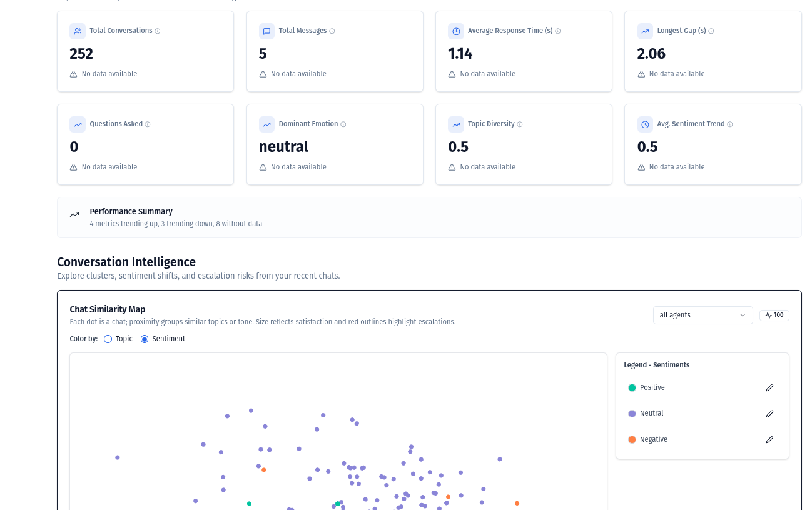Click the Avg. Sentiment Trend clock icon
812x510 pixels.
tap(645, 124)
